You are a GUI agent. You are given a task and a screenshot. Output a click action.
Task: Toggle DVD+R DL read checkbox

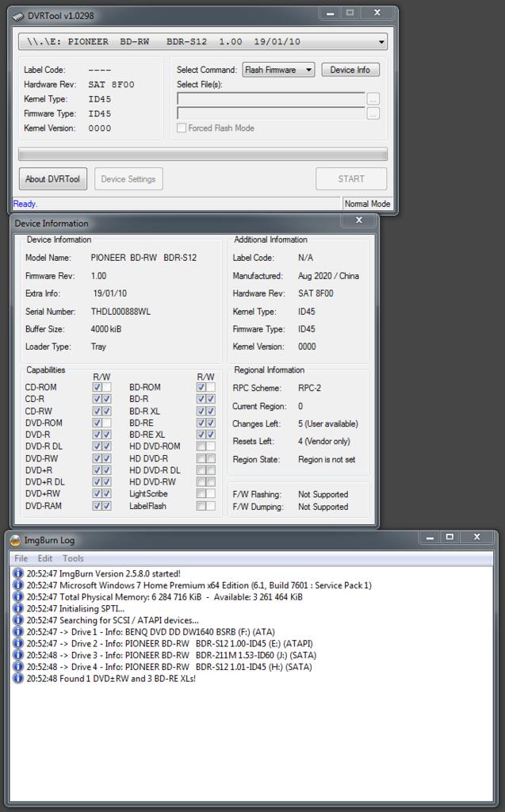tap(97, 481)
